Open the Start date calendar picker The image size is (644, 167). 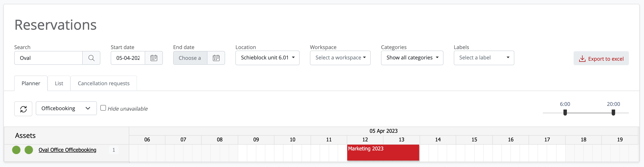pyautogui.click(x=154, y=58)
